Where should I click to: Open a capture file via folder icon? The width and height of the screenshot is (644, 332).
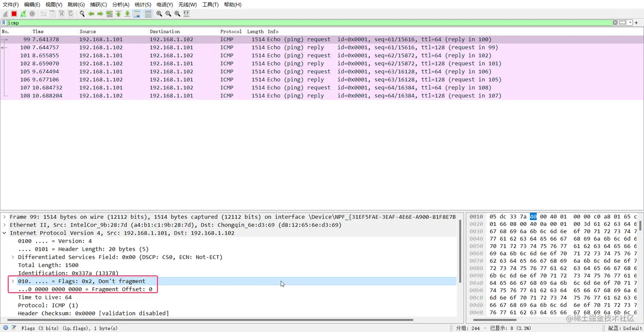tap(43, 14)
